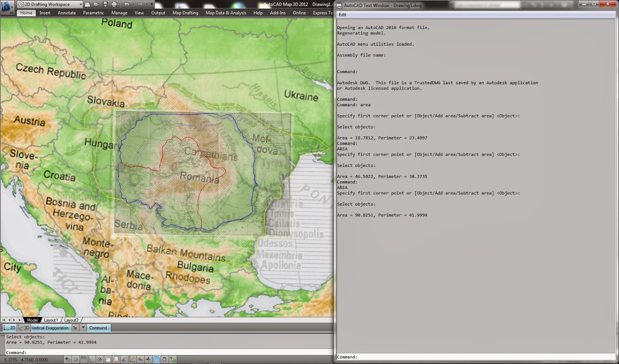Switch to the Layout1 tab
The image size is (619, 364).
pos(51,320)
